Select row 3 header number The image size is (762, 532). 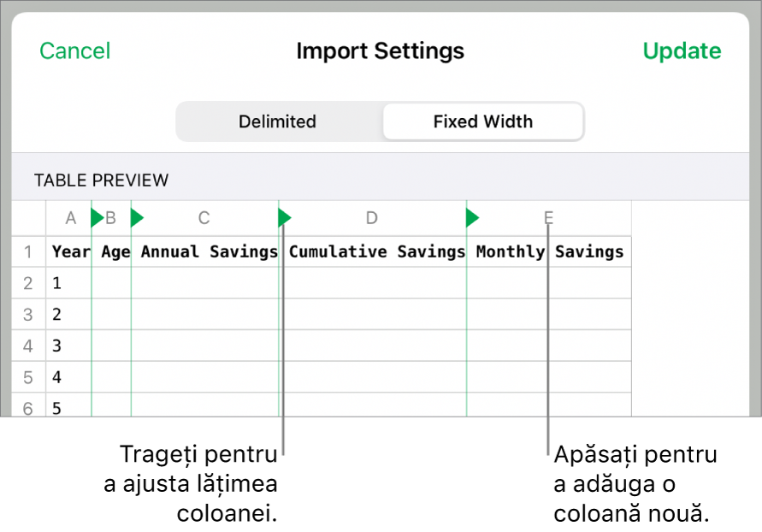28,315
